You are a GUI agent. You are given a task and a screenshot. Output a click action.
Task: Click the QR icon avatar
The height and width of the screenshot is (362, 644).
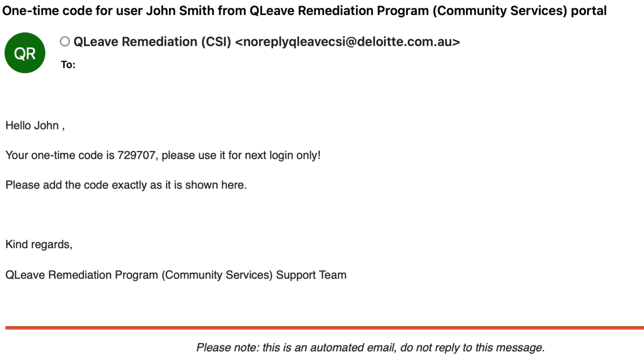point(25,53)
